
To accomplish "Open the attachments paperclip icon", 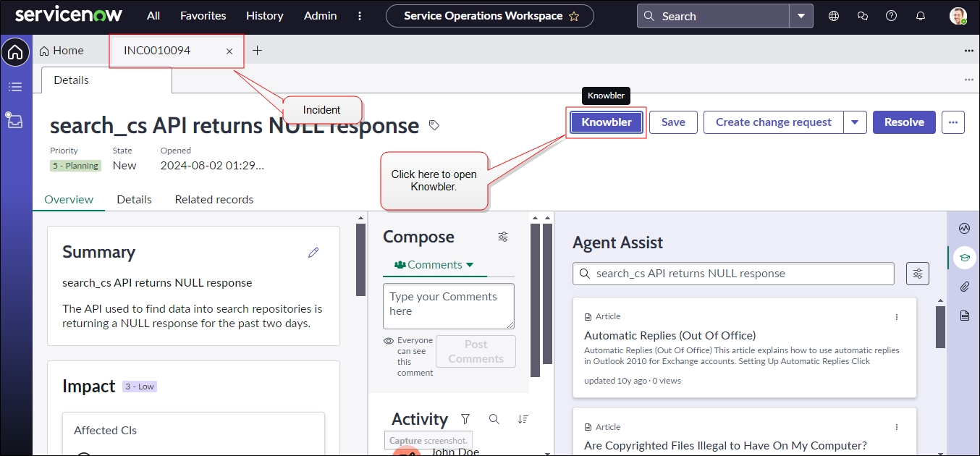I will tap(964, 287).
